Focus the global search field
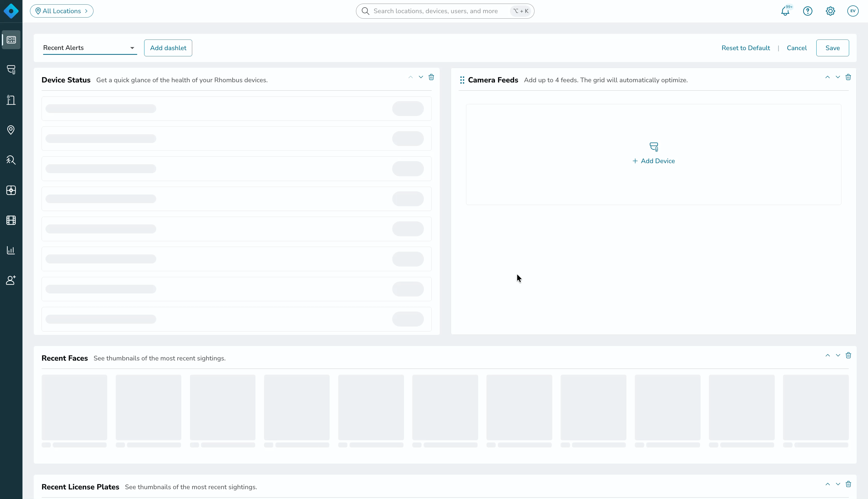Viewport: 868px width, 499px height. coord(445,11)
